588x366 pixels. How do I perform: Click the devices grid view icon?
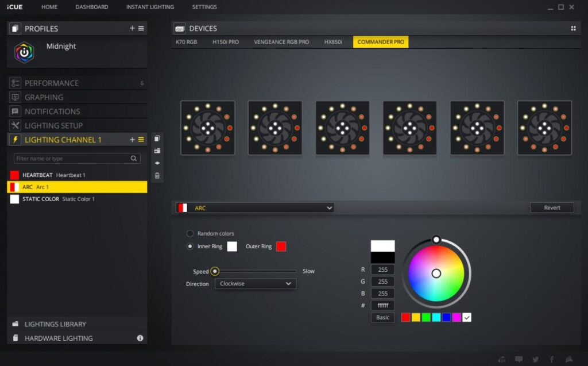574,29
